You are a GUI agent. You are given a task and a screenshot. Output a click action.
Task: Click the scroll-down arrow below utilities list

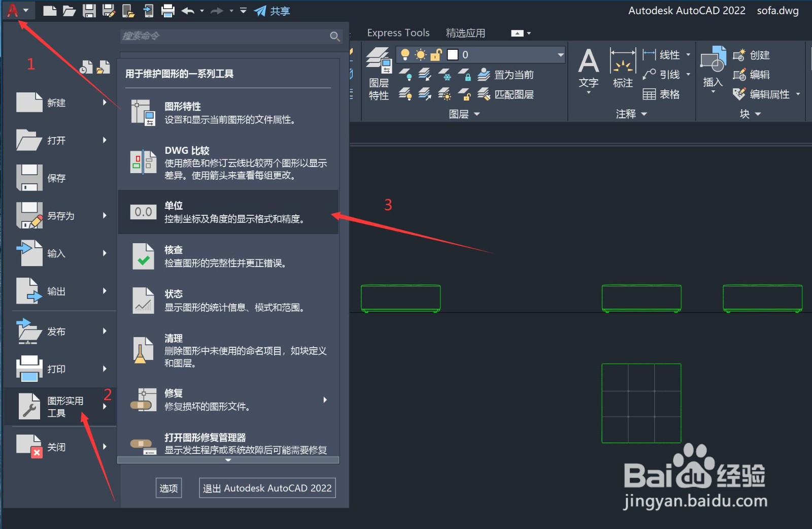pyautogui.click(x=228, y=460)
